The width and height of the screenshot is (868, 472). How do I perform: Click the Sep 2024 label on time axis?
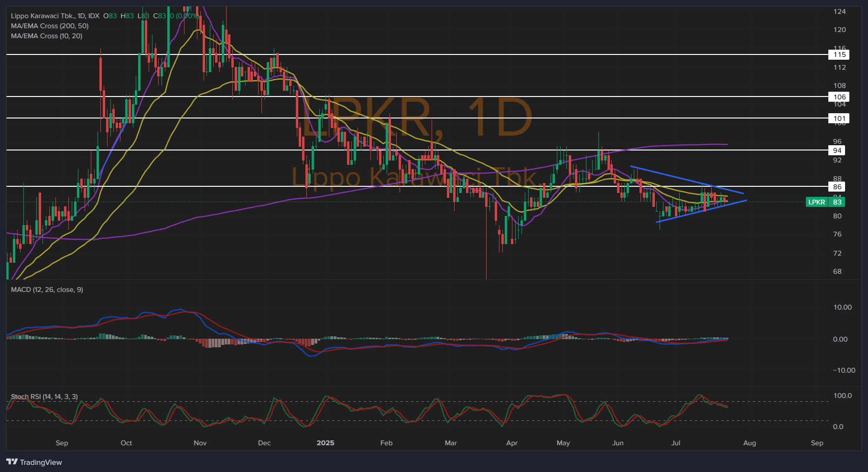[x=62, y=443]
